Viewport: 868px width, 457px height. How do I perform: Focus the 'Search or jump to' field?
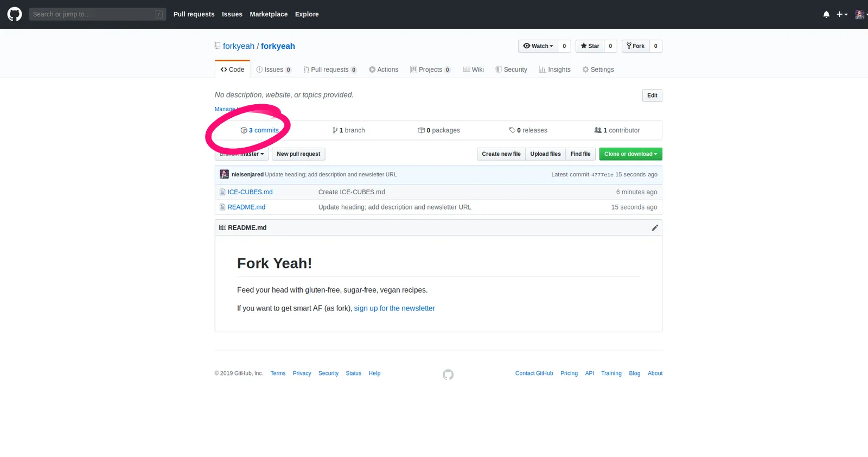click(x=98, y=14)
